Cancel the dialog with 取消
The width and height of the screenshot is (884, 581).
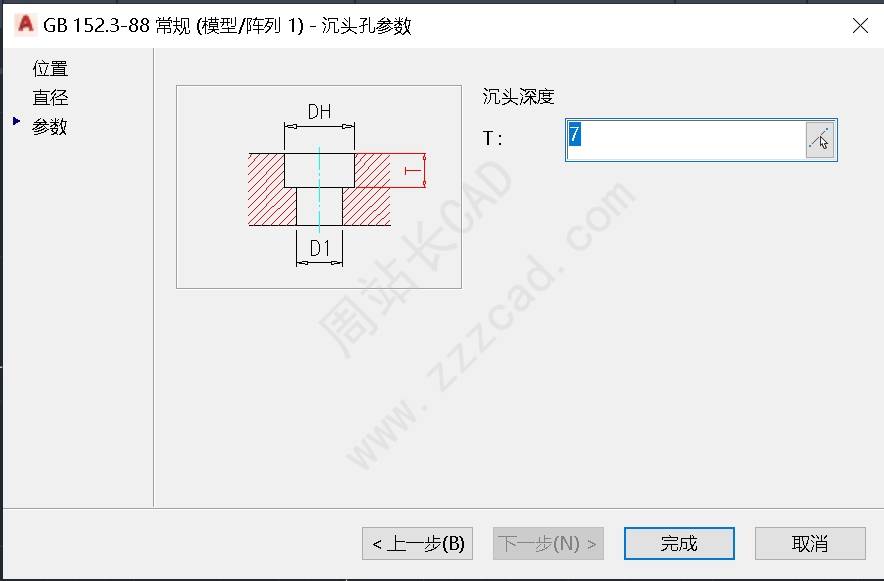[x=810, y=543]
